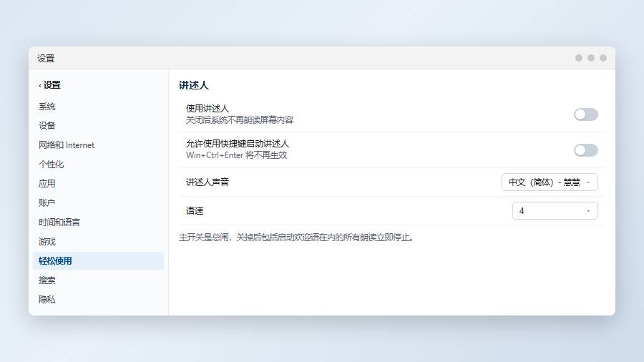Click the 语速 row label
The width and height of the screenshot is (644, 362).
tap(195, 210)
